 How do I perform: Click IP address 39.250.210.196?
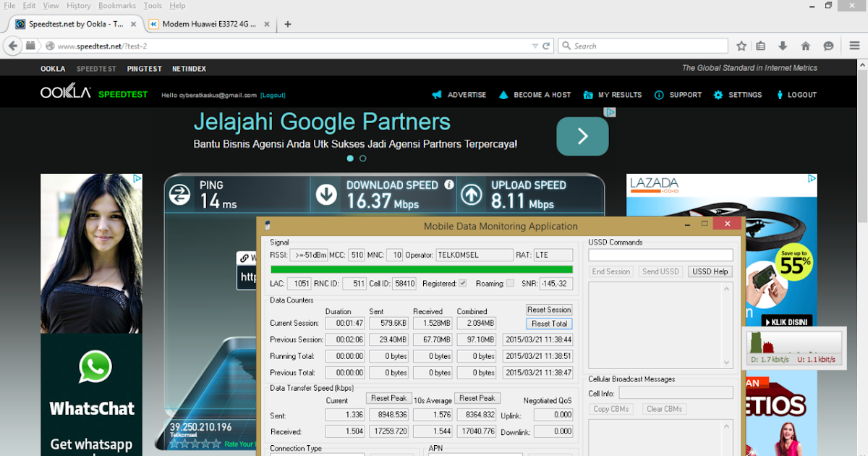[x=200, y=427]
